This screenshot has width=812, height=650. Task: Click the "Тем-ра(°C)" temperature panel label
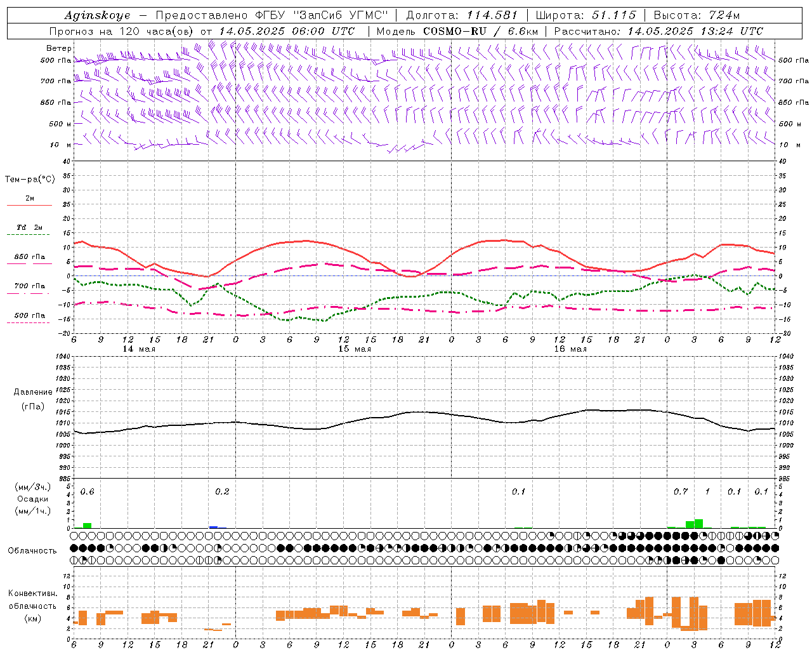click(x=30, y=180)
